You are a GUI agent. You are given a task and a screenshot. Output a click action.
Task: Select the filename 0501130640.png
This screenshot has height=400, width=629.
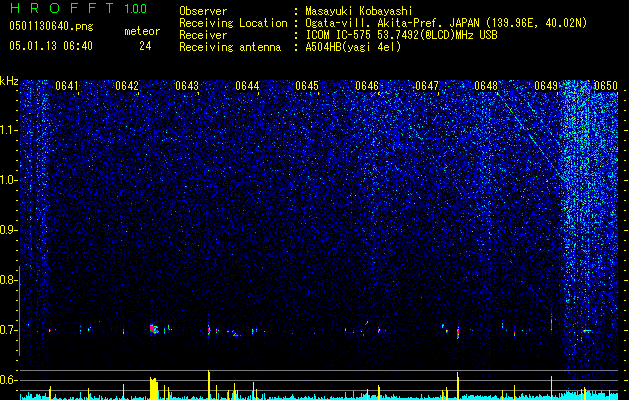click(x=51, y=26)
